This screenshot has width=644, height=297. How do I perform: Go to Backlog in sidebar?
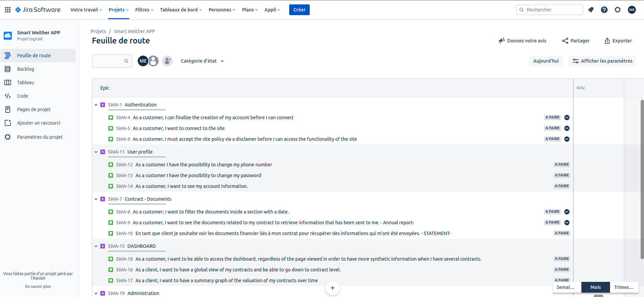coord(38,69)
